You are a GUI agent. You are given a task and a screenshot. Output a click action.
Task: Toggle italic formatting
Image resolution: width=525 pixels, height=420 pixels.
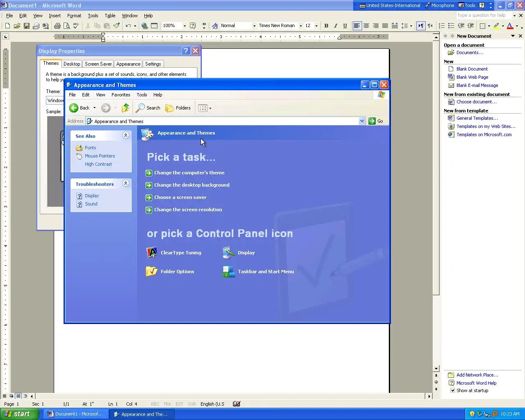click(336, 26)
